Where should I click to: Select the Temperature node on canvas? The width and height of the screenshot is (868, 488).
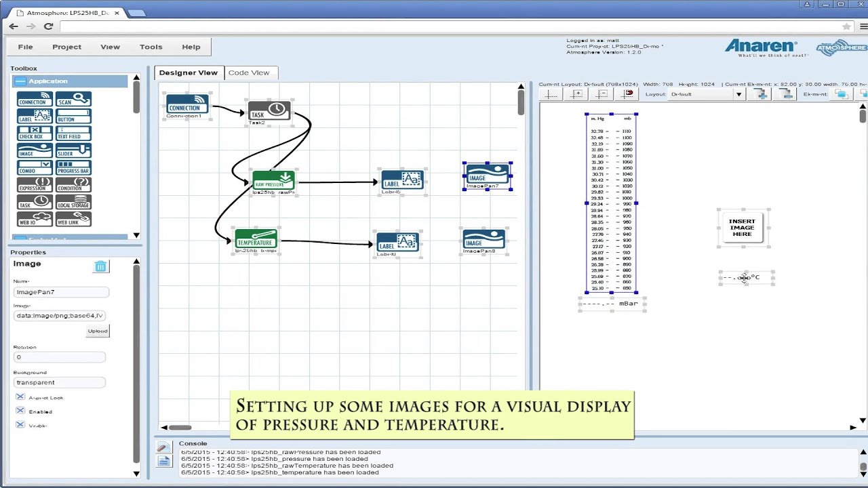coord(256,240)
